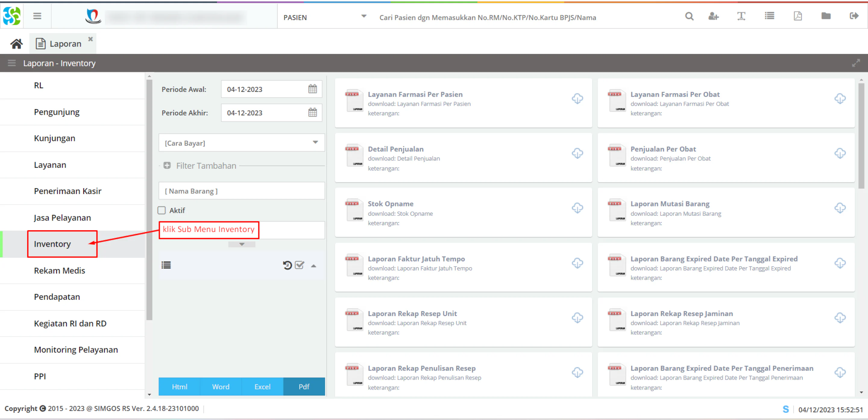Viewport: 868px width, 420px height.
Task: Toggle the check-all icon beside reset
Action: (x=300, y=265)
